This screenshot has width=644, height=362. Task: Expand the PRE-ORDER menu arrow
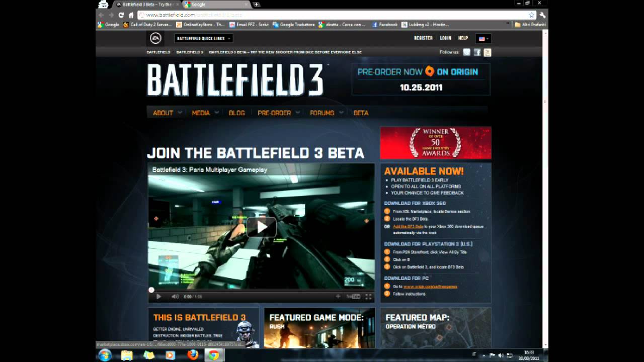tap(298, 113)
